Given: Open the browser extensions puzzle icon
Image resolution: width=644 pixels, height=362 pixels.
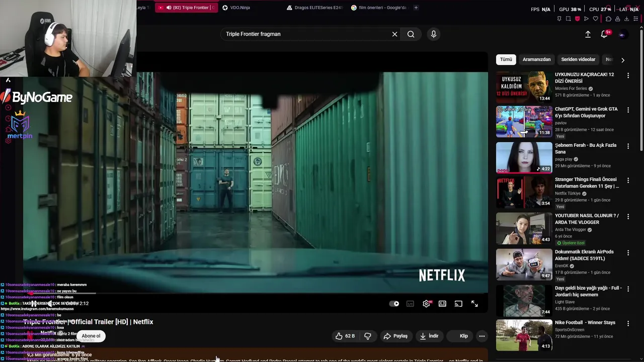Looking at the screenshot, I should click(608, 19).
